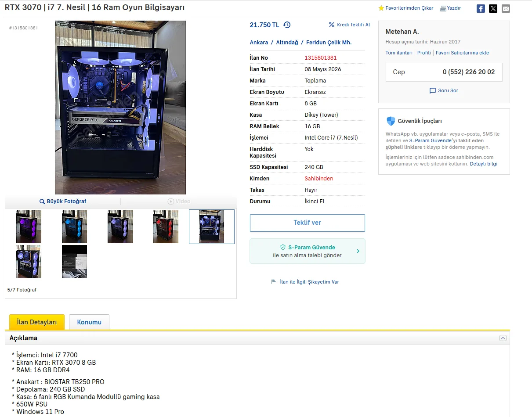
Task: Switch to the Konum tab
Action: [x=89, y=322]
